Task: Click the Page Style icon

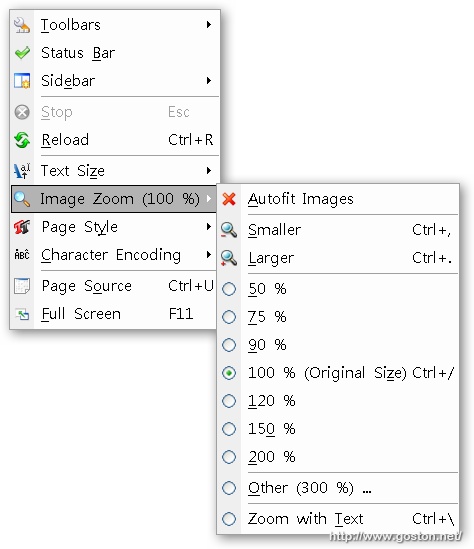Action: [x=22, y=227]
